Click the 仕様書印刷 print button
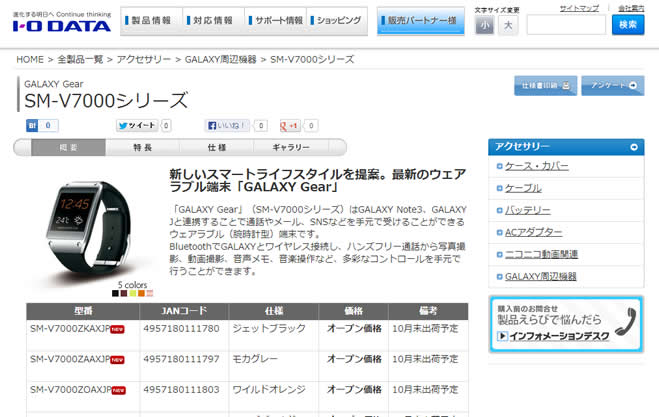The height and width of the screenshot is (417, 659). pos(546,86)
